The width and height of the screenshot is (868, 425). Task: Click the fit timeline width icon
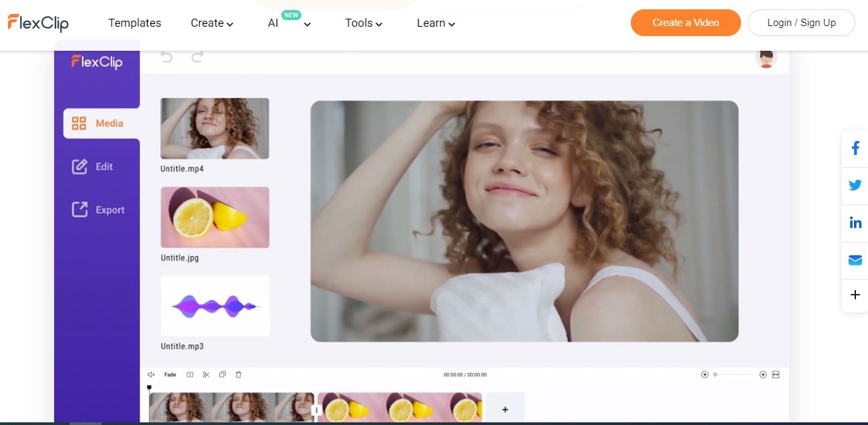coord(776,375)
